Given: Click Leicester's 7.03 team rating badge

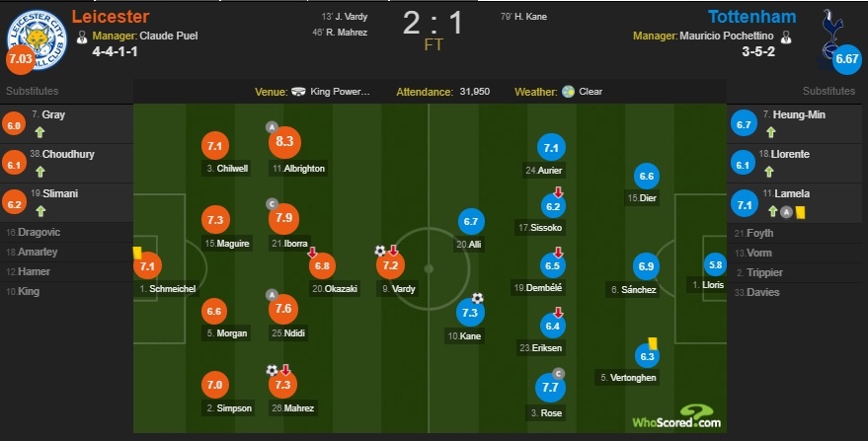Looking at the screenshot, I should coord(20,59).
